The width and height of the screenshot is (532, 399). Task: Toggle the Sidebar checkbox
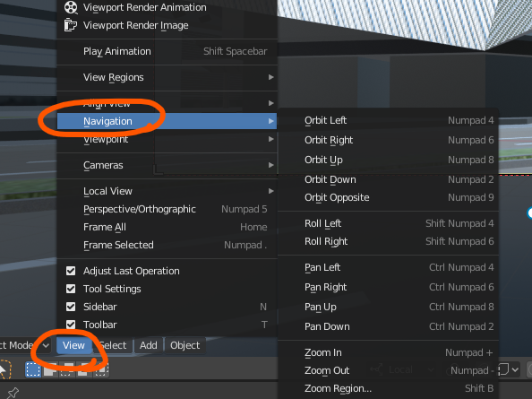71,307
